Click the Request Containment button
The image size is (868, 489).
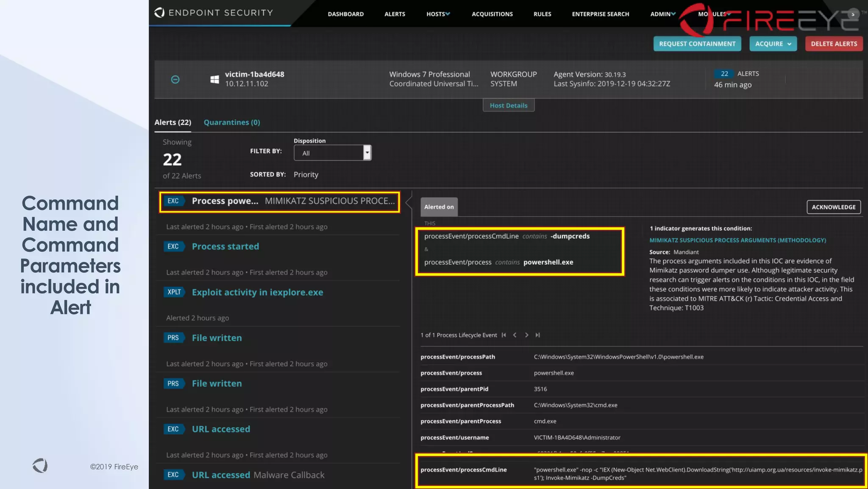pos(697,44)
